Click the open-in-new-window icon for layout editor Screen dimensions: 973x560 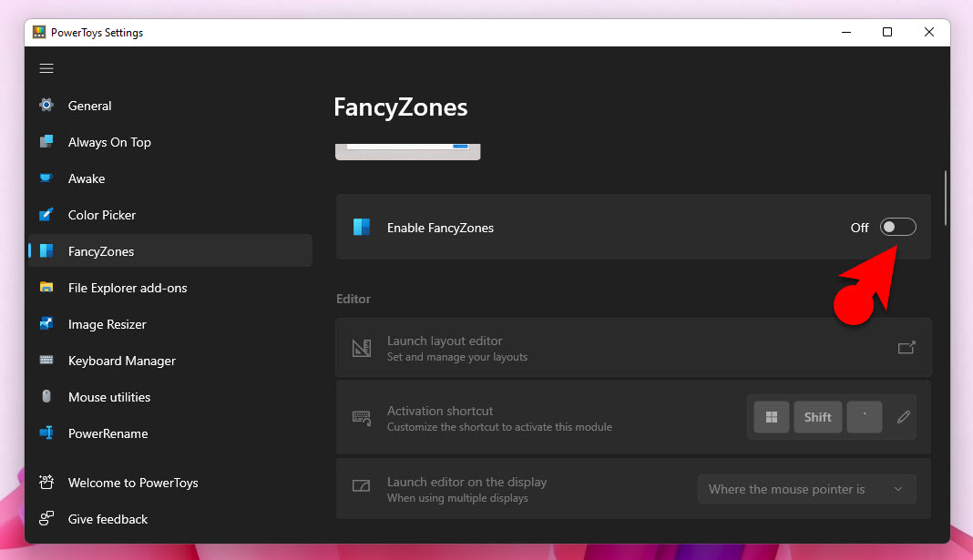(x=906, y=348)
